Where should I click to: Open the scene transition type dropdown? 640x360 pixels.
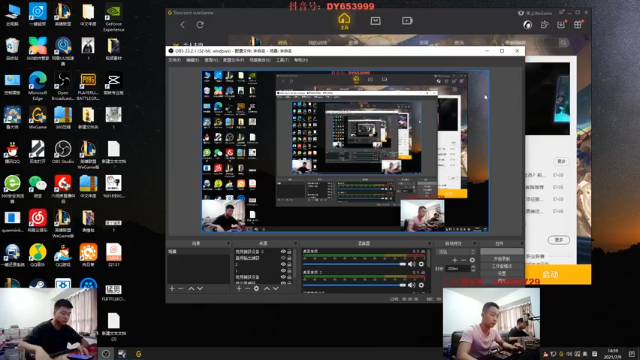pos(456,252)
